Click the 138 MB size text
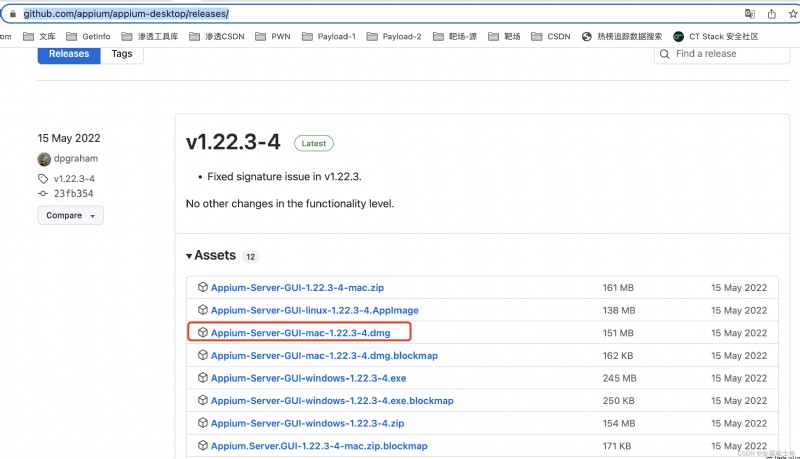The height and width of the screenshot is (459, 800). (x=619, y=310)
